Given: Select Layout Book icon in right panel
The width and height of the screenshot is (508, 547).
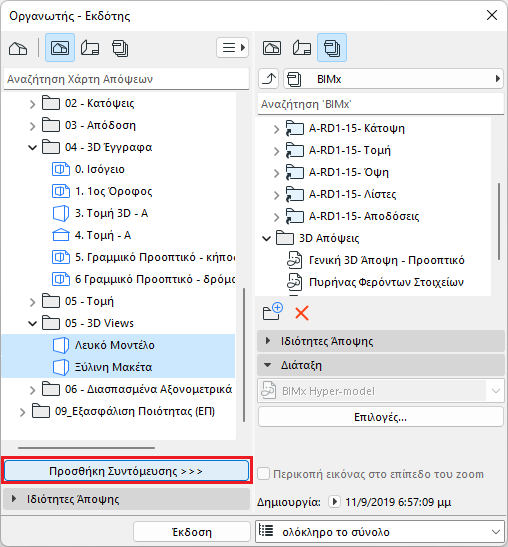Looking at the screenshot, I should pos(302,48).
